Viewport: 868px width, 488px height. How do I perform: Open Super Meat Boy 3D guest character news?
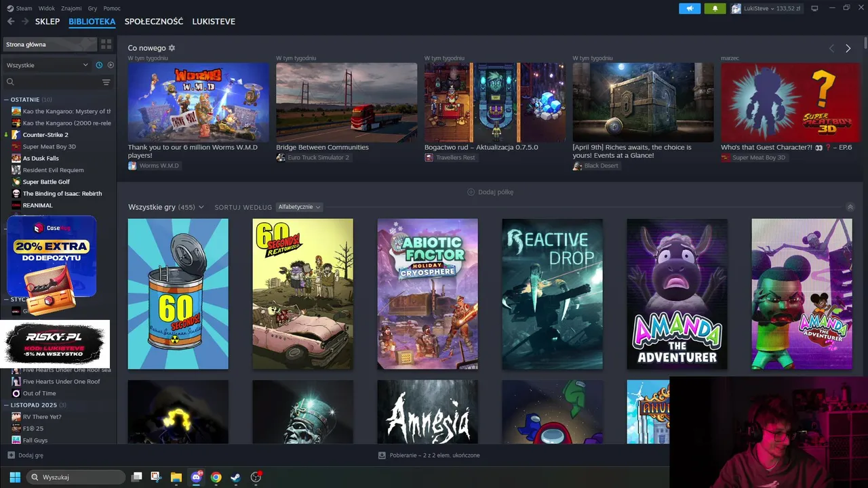click(791, 102)
